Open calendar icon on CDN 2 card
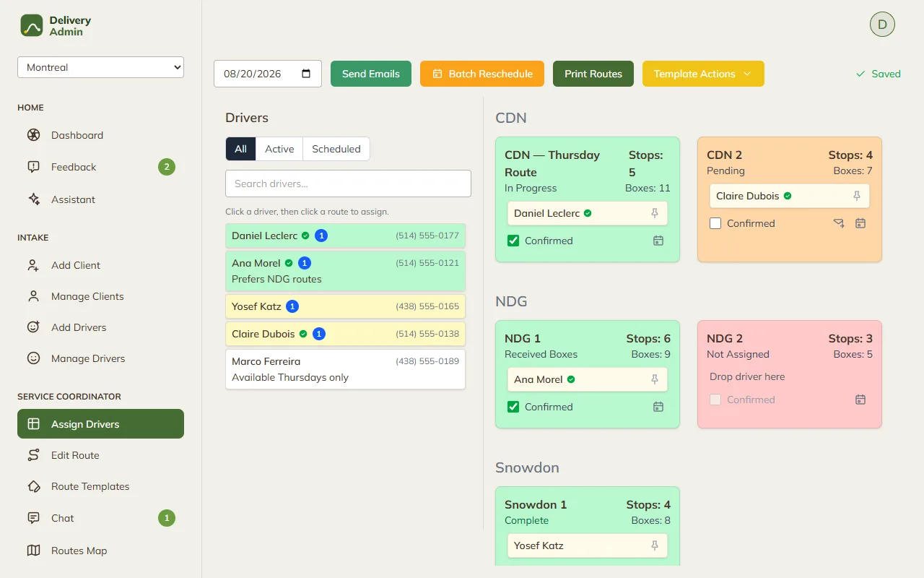The image size is (924, 578). [860, 223]
